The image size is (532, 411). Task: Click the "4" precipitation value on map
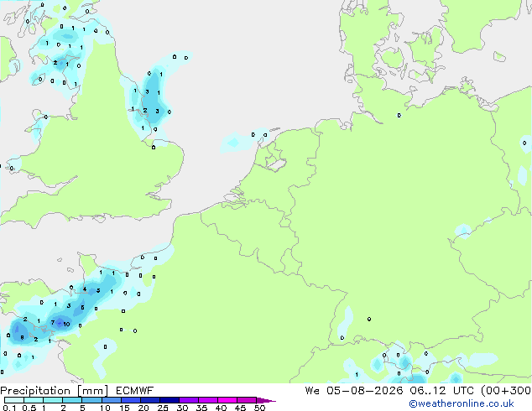[x=85, y=289]
